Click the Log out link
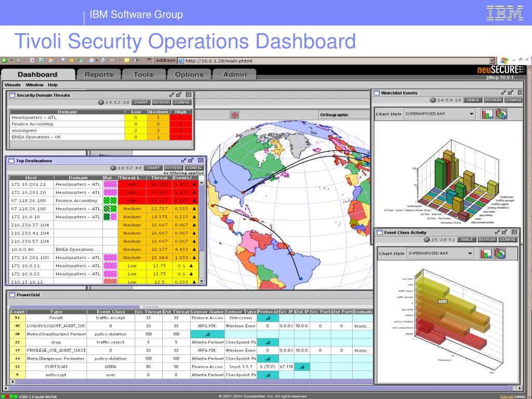This screenshot has width=532, height=399. [x=507, y=396]
